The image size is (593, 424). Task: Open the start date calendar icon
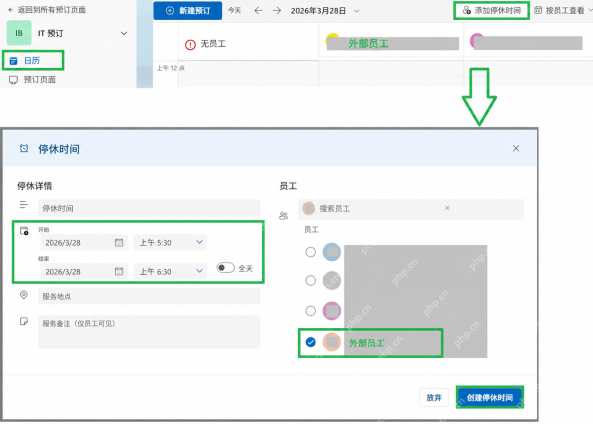click(119, 242)
